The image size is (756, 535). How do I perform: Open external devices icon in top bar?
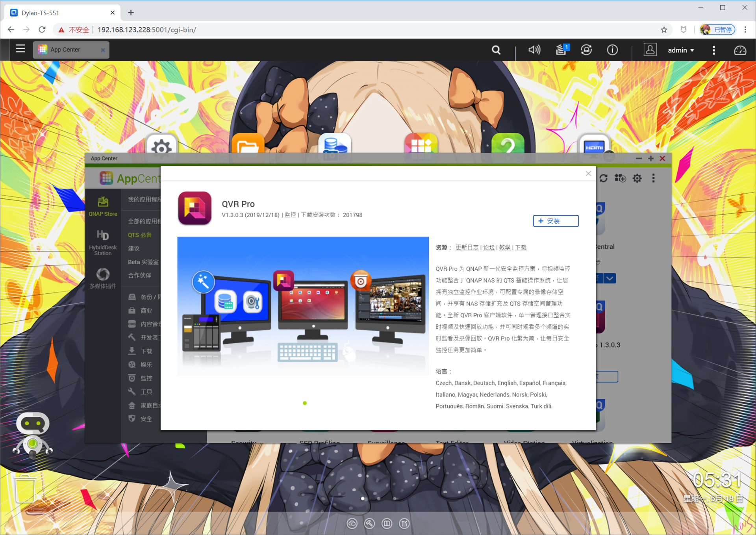[x=586, y=50]
